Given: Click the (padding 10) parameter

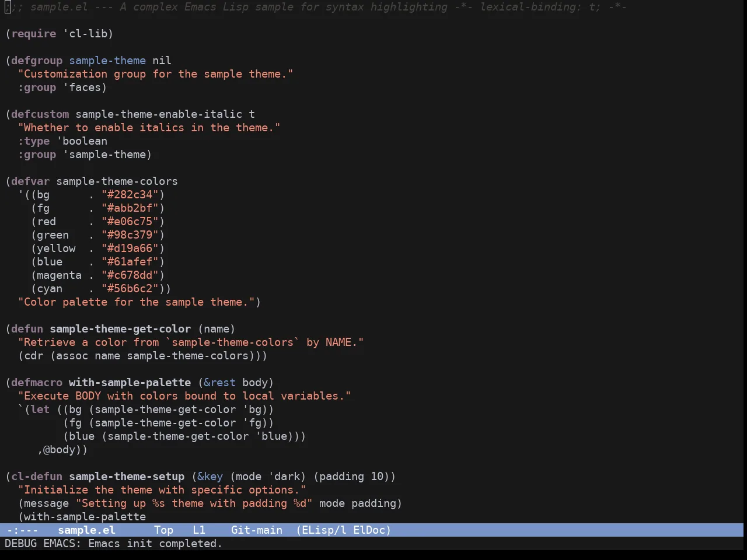Looking at the screenshot, I should (351, 477).
